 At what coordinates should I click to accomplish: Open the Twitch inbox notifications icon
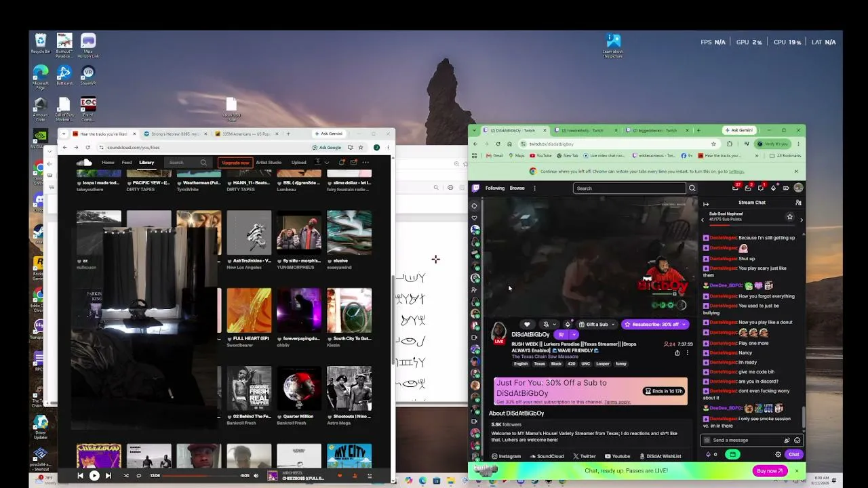click(749, 188)
